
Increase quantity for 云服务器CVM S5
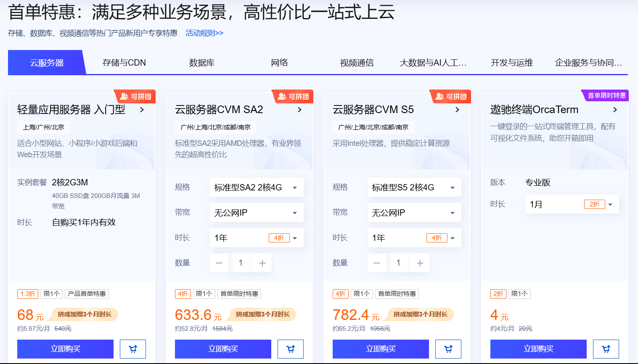pos(420,263)
